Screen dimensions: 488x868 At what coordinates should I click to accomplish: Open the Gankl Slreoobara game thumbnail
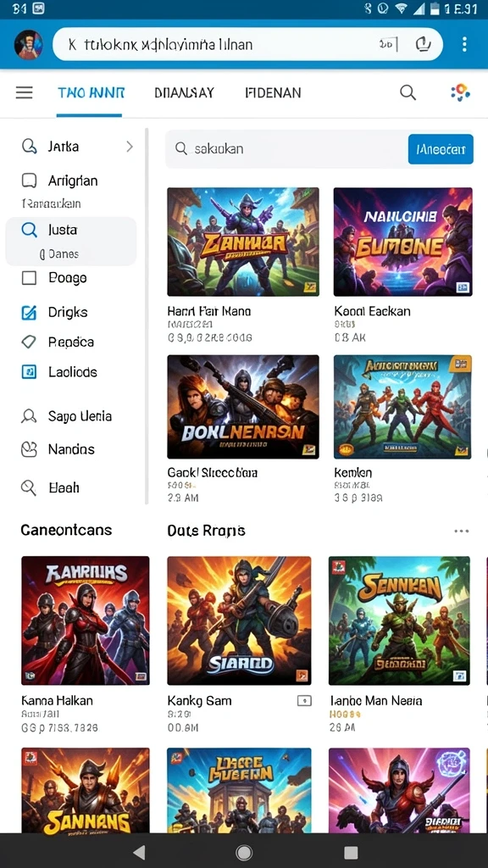243,407
